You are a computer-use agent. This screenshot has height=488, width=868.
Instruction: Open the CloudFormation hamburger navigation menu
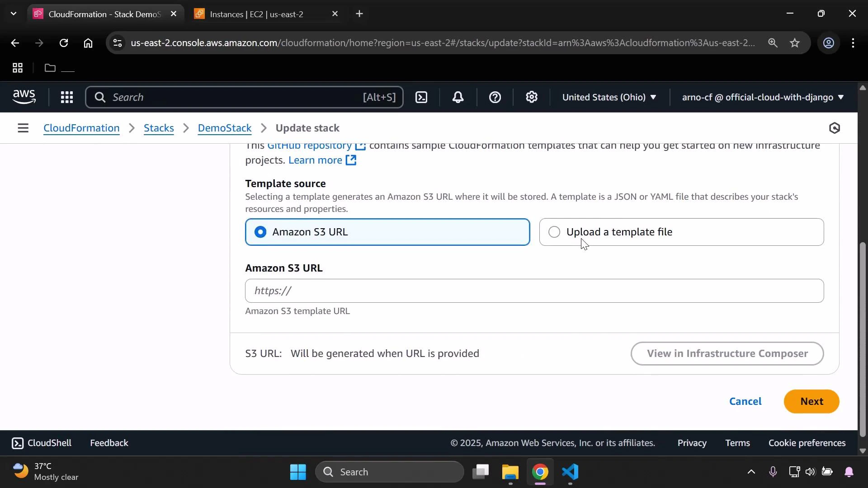pos(23,128)
